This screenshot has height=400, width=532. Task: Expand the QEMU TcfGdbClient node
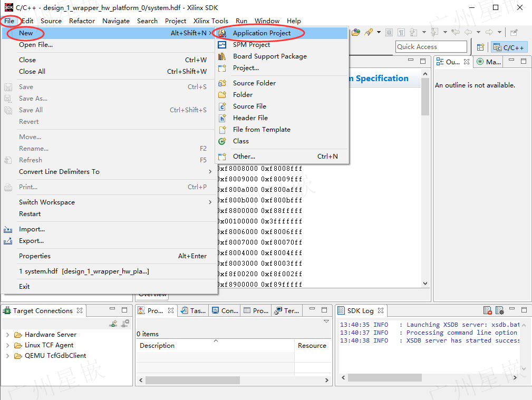tap(8, 356)
